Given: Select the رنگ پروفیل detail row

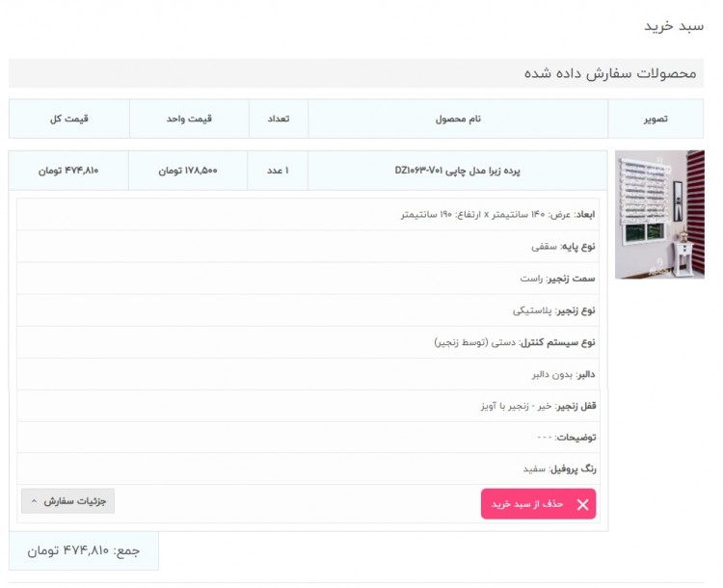Looking at the screenshot, I should click(308, 469).
